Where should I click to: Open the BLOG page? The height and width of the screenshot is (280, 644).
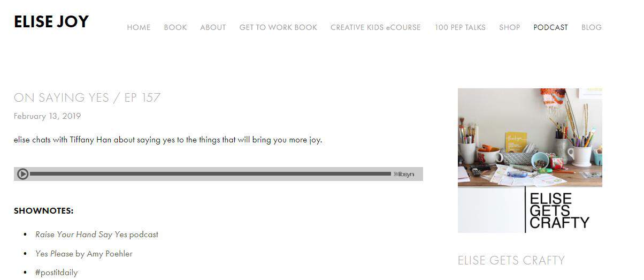pos(592,27)
